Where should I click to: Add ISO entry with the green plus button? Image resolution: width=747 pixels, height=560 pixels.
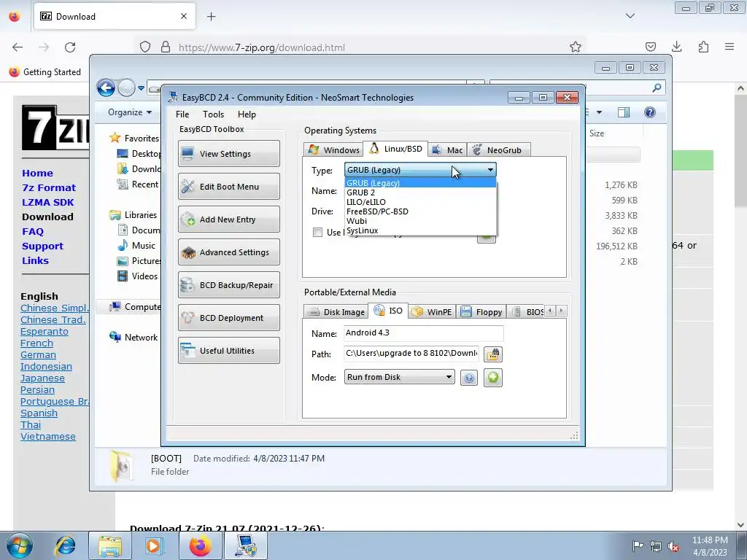pyautogui.click(x=492, y=378)
